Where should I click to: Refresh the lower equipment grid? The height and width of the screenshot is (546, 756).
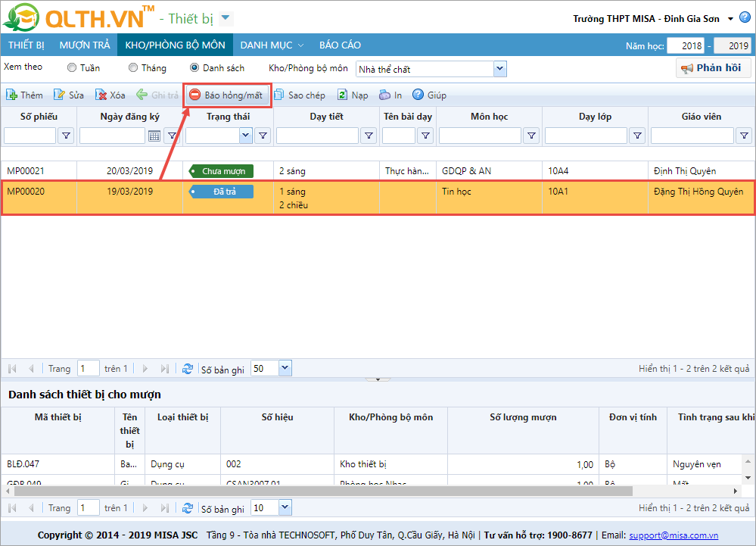[188, 508]
